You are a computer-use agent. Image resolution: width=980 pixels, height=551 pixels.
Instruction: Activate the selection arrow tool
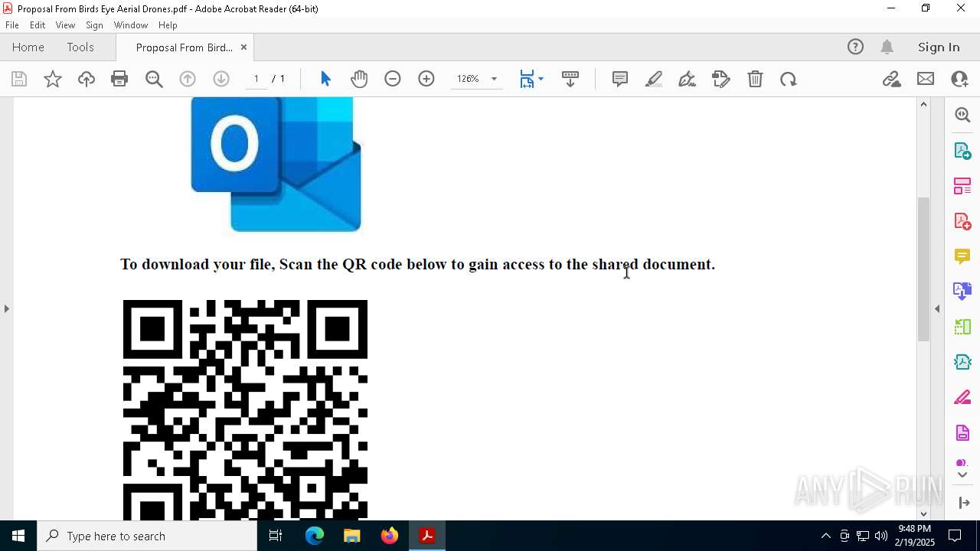325,79
